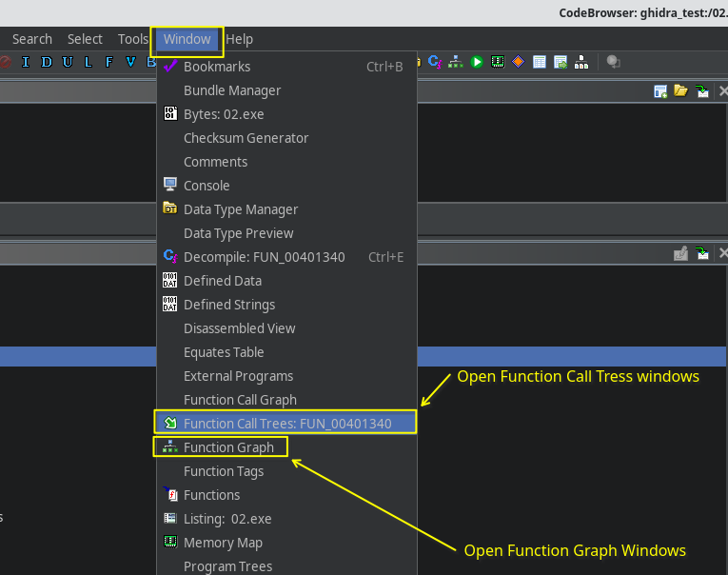Click lower panel greyed edit icon

680,253
